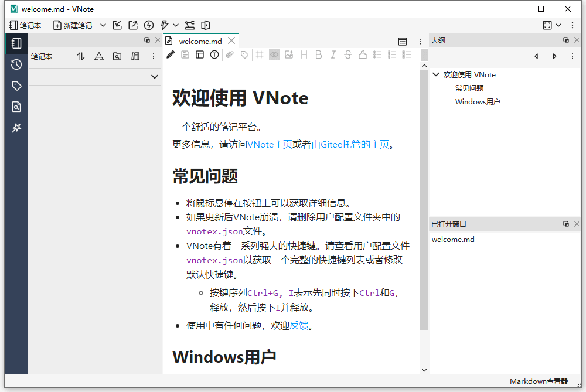Click the layout panel icon in main toolbar

pos(206,25)
